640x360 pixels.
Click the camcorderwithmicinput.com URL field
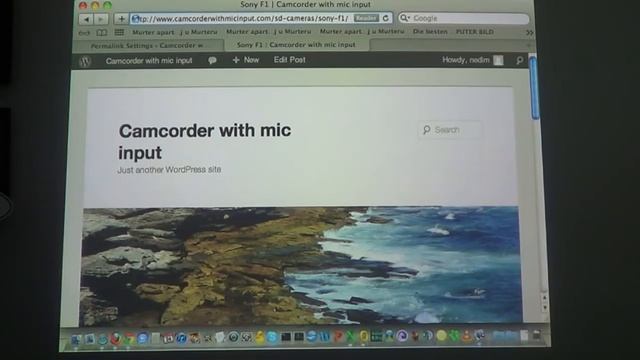pos(261,18)
